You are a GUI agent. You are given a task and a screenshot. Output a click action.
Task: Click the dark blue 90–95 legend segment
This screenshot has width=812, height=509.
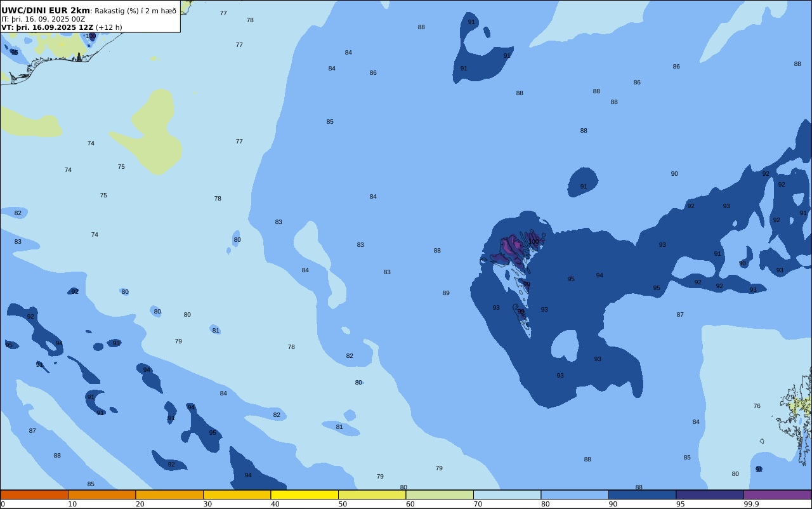(642, 494)
